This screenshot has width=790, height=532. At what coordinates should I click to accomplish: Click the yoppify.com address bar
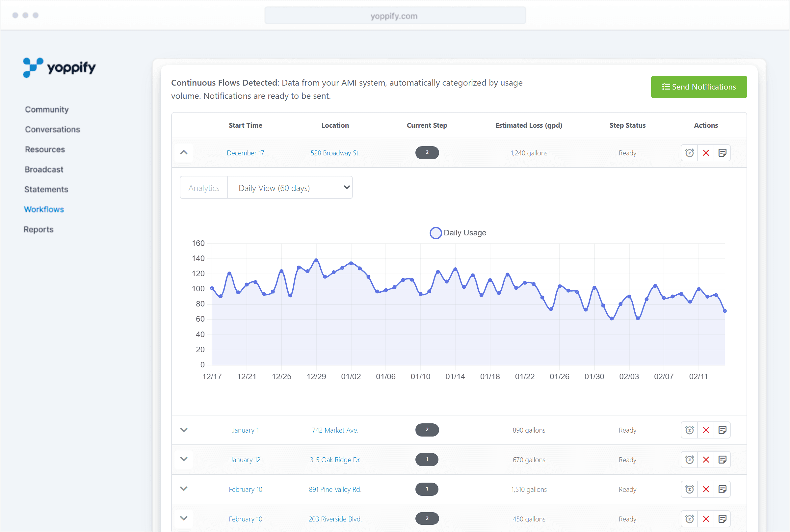pos(395,15)
